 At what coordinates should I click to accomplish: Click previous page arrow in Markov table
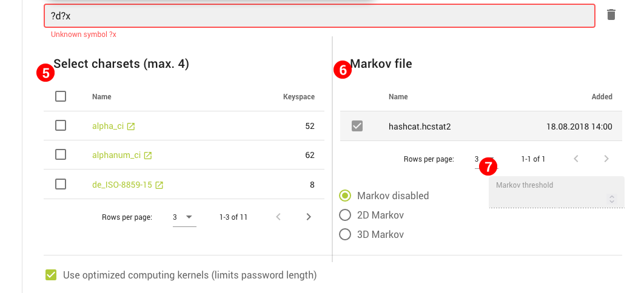576,159
